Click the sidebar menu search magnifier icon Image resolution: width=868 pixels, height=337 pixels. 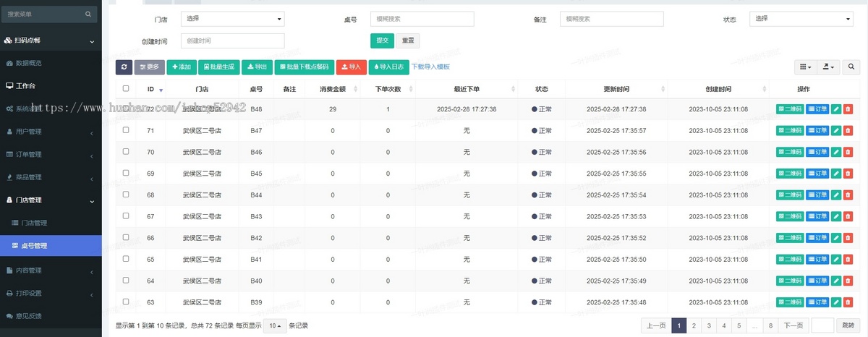coord(88,14)
